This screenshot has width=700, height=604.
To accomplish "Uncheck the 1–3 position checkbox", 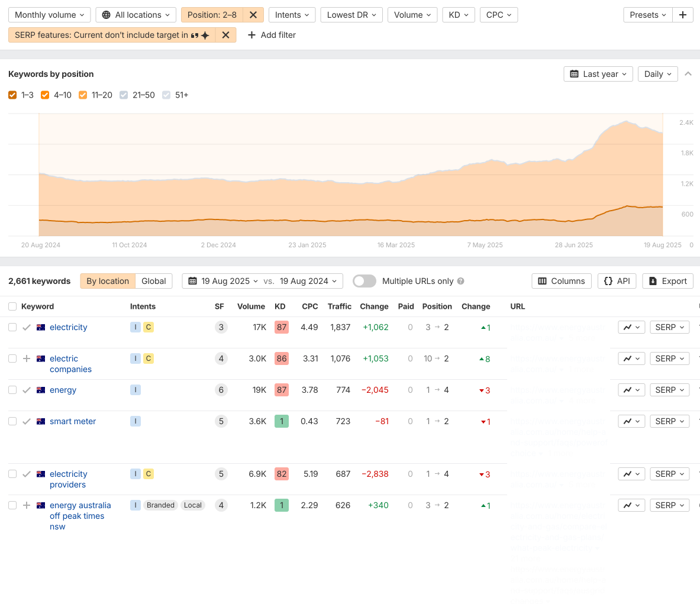I will pos(12,95).
